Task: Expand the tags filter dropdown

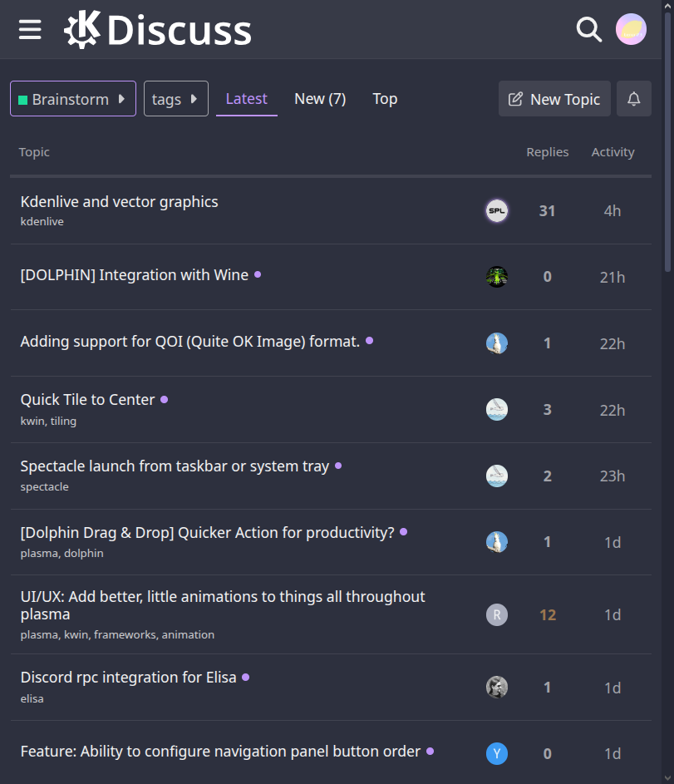Action: 176,98
